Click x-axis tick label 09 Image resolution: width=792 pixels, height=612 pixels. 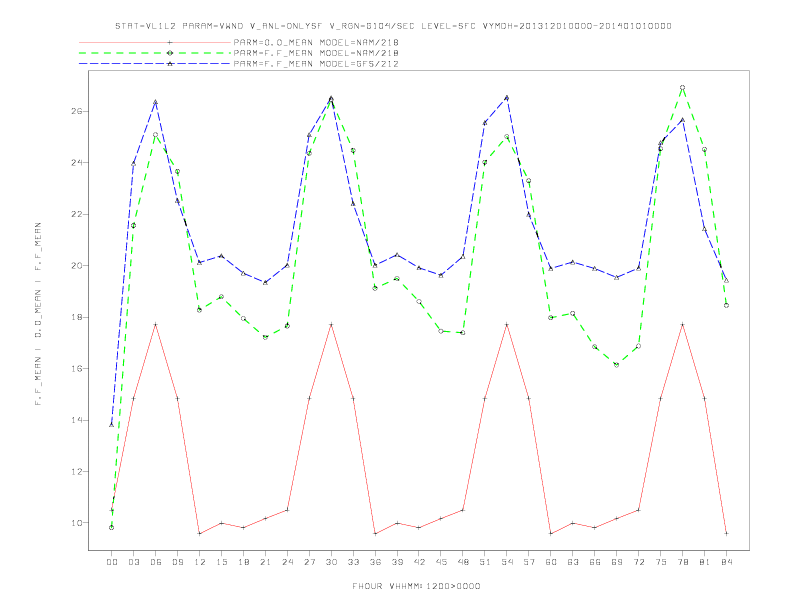(x=177, y=562)
